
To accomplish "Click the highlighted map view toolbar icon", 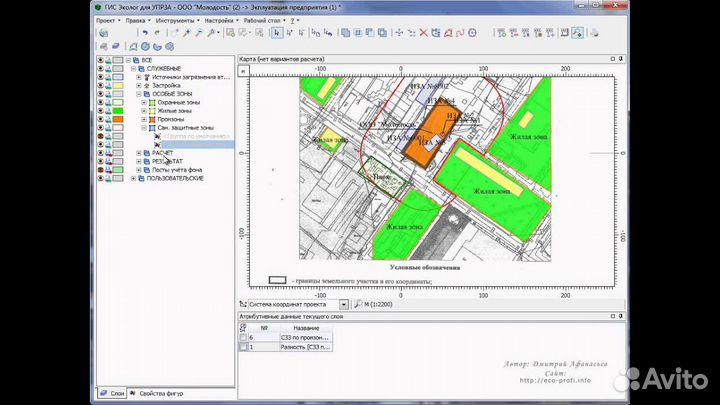I will click(577, 33).
